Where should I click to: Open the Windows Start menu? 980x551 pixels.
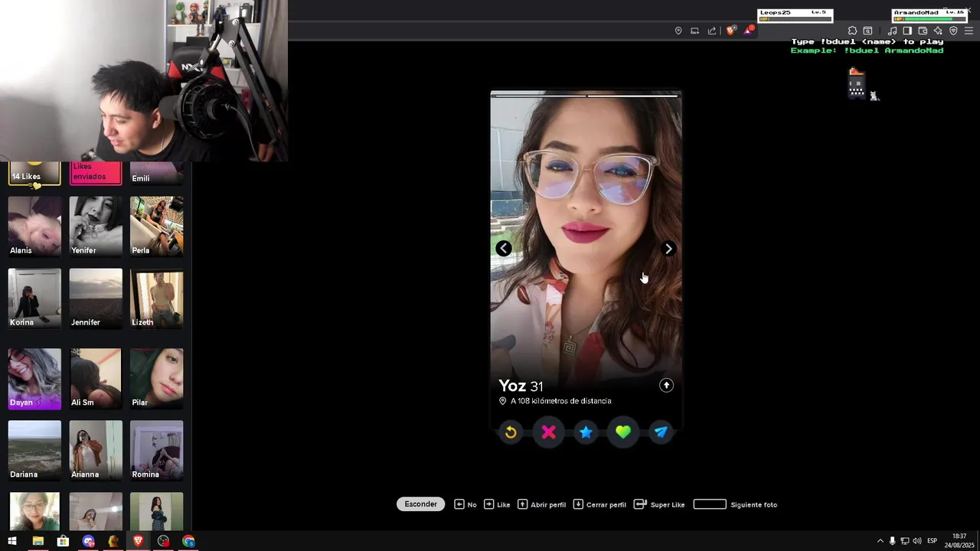(12, 541)
